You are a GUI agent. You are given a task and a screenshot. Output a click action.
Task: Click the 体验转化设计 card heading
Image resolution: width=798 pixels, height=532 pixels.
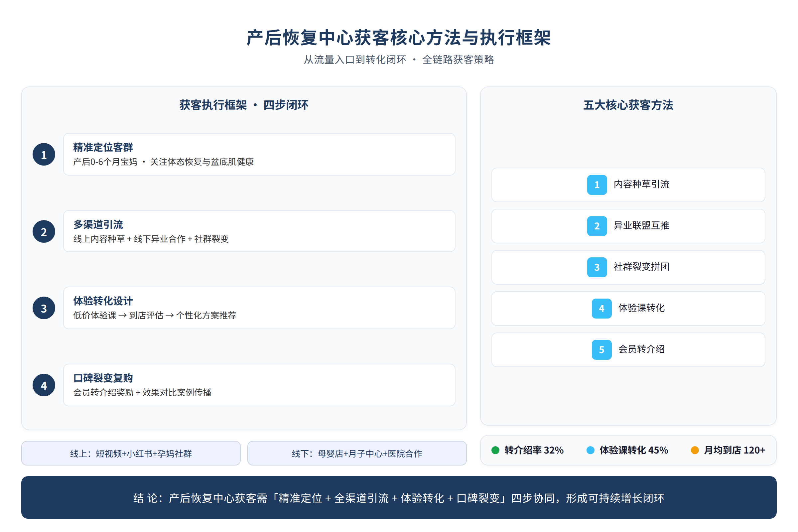click(103, 301)
